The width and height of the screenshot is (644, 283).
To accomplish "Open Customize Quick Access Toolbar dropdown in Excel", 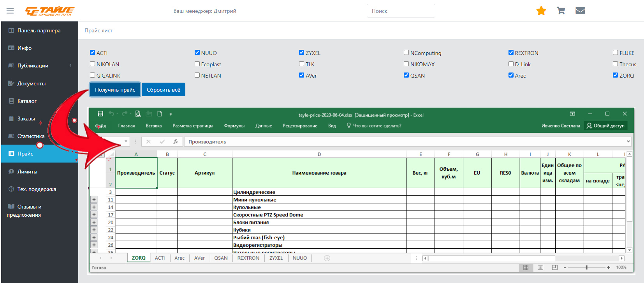I will [x=171, y=114].
